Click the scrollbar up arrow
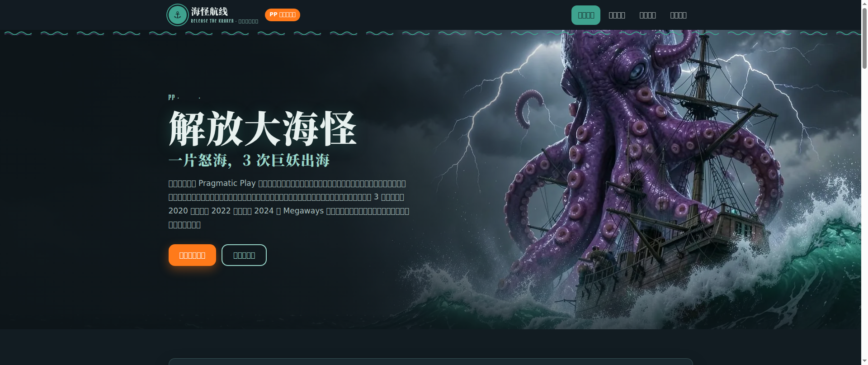The height and width of the screenshot is (365, 868). tap(864, 4)
